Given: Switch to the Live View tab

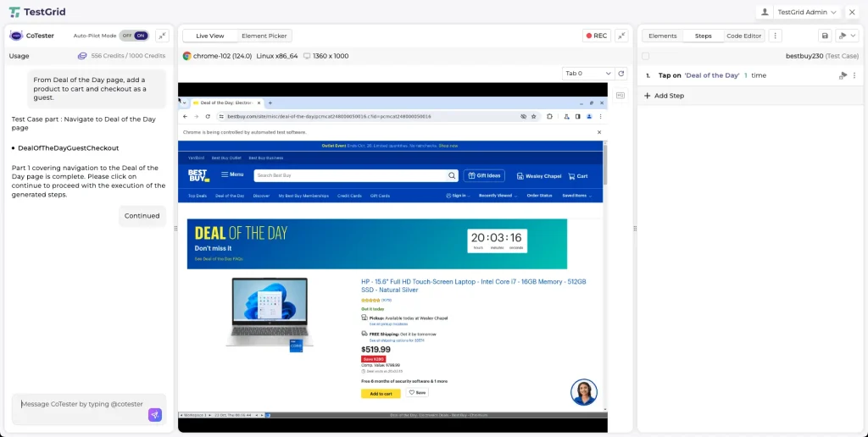Looking at the screenshot, I should click(210, 36).
